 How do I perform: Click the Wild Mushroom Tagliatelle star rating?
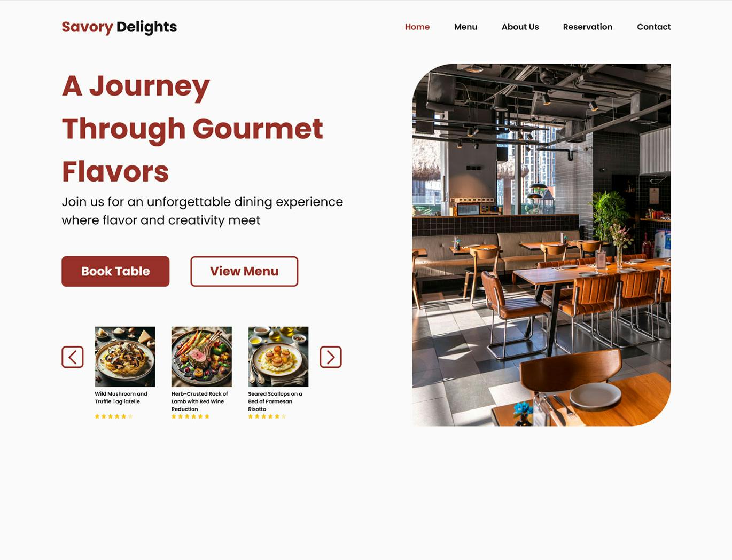pyautogui.click(x=114, y=416)
